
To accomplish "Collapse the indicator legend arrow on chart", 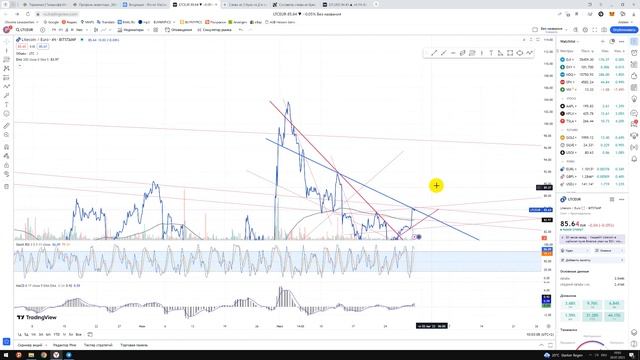I will pos(20,66).
